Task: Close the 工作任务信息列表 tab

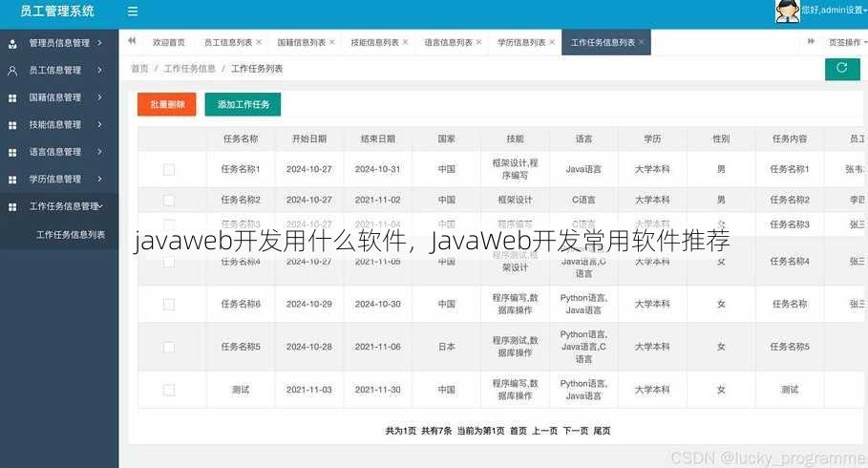Action: pos(641,42)
